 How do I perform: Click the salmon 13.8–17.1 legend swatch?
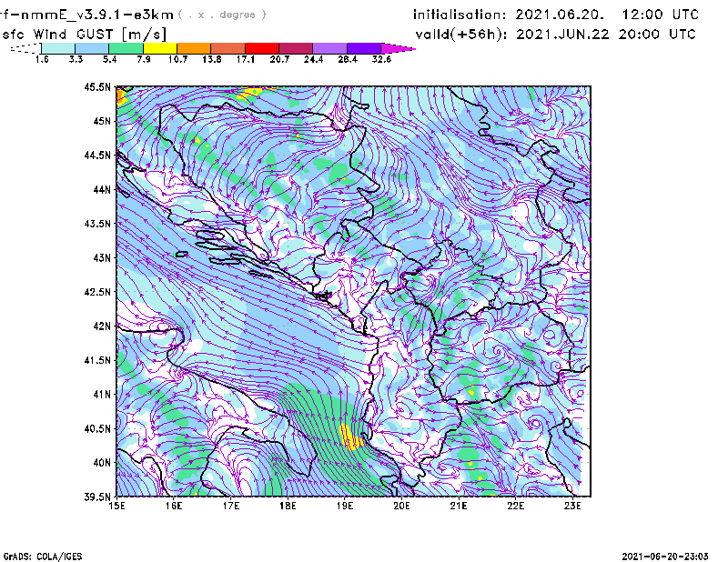point(228,48)
